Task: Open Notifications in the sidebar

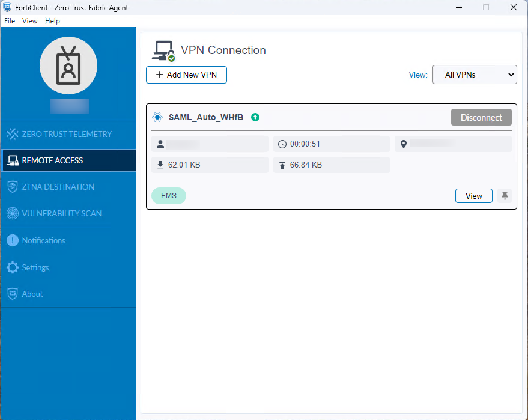Action: pos(68,240)
